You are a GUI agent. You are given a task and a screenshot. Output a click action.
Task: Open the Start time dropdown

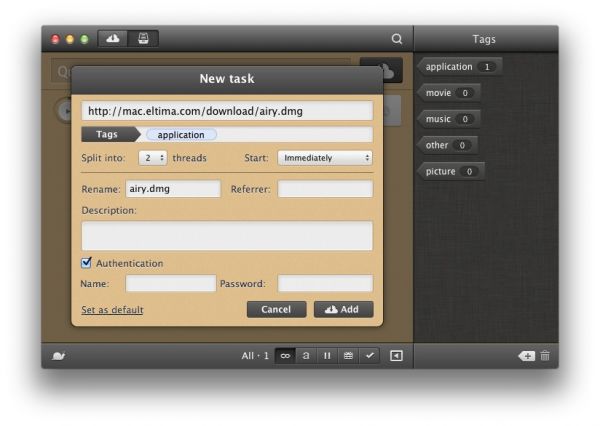325,158
